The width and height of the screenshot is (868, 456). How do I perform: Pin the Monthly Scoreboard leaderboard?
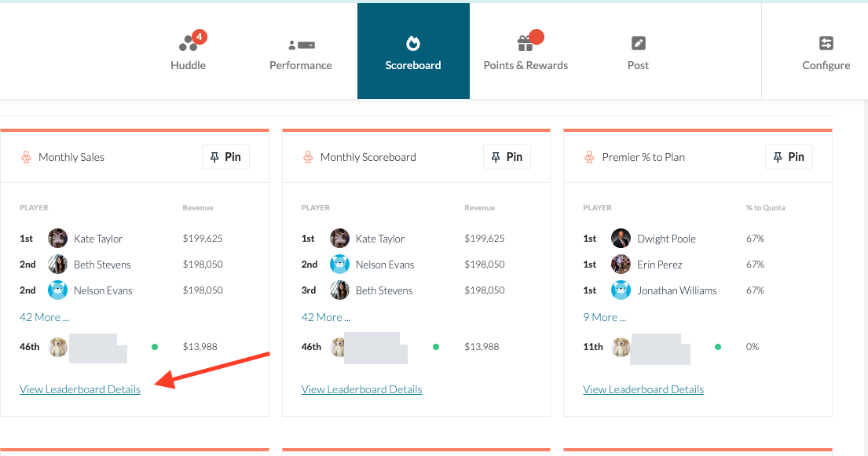507,157
